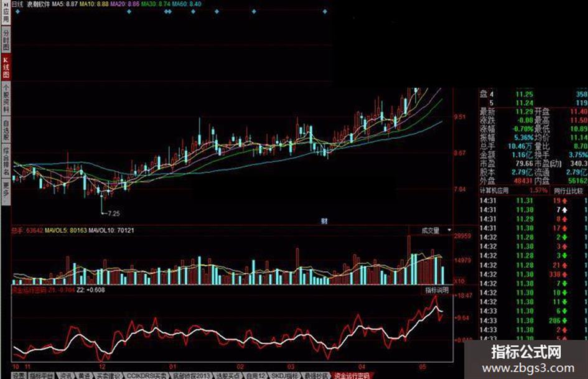
Task: Open the 同行业比较 link
Action: coord(569,190)
